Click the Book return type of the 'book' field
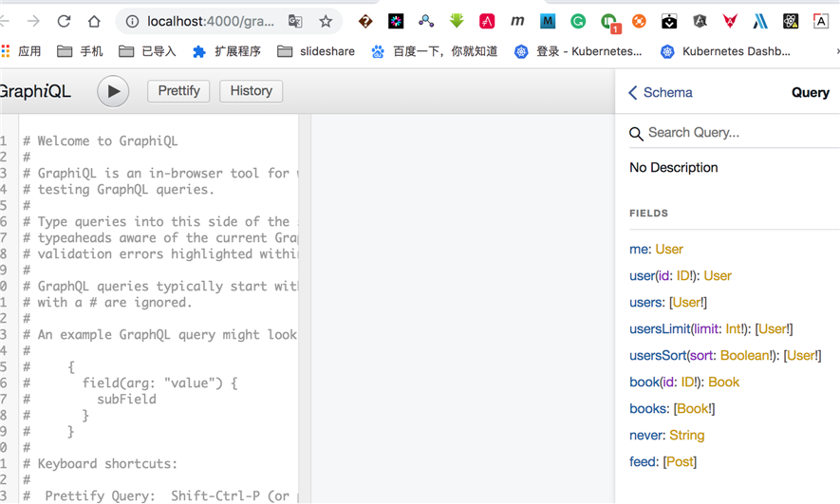Screen dimensions: 840x504 coord(724,382)
